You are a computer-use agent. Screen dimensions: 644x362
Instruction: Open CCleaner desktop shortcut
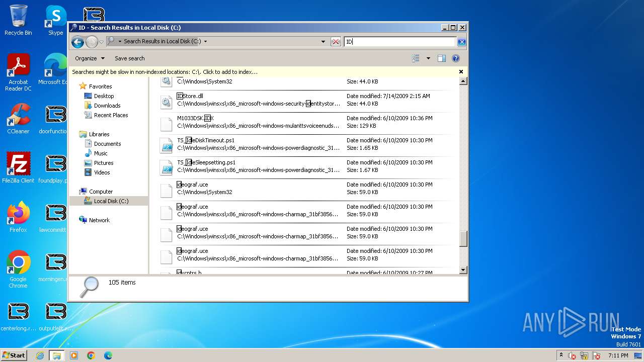click(x=18, y=119)
